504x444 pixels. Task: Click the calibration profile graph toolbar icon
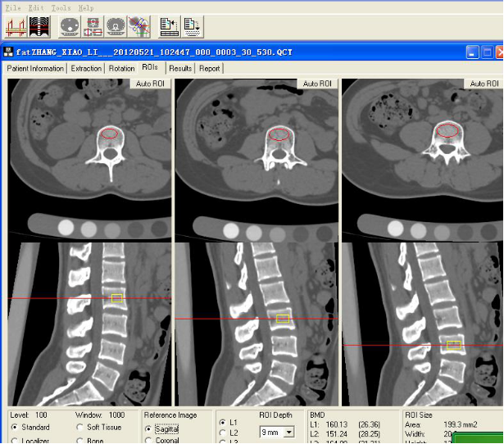point(16,27)
